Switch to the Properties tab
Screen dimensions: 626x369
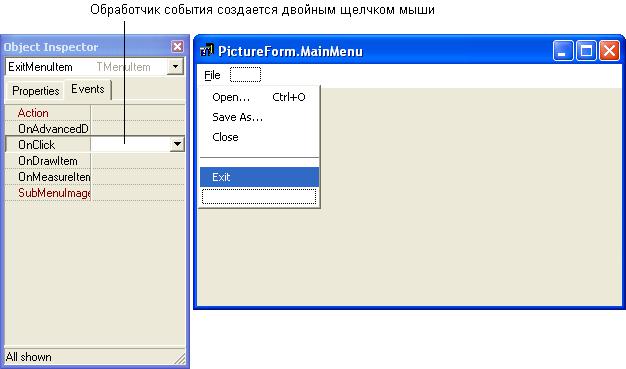click(36, 91)
